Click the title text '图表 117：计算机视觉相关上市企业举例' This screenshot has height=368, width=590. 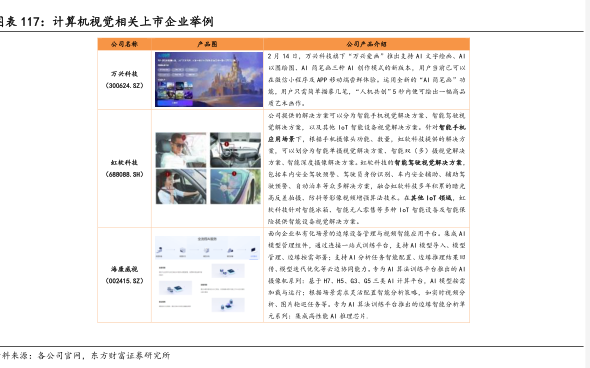point(107,21)
